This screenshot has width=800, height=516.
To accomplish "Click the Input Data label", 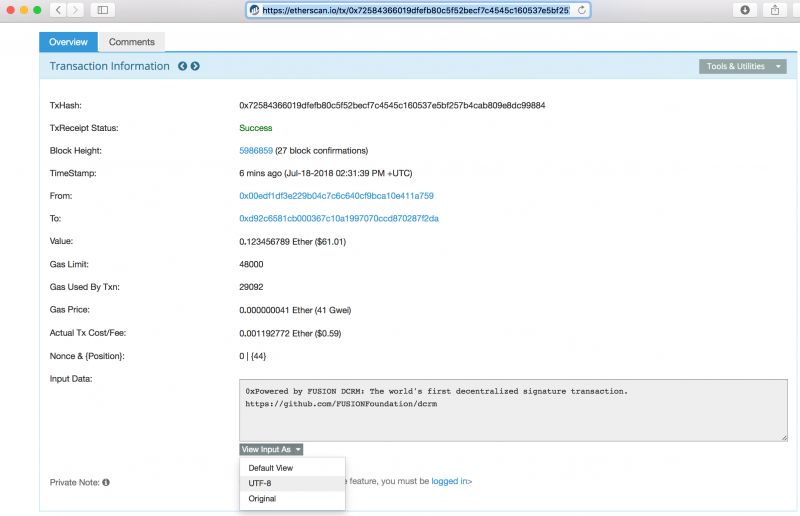I will tap(70, 379).
